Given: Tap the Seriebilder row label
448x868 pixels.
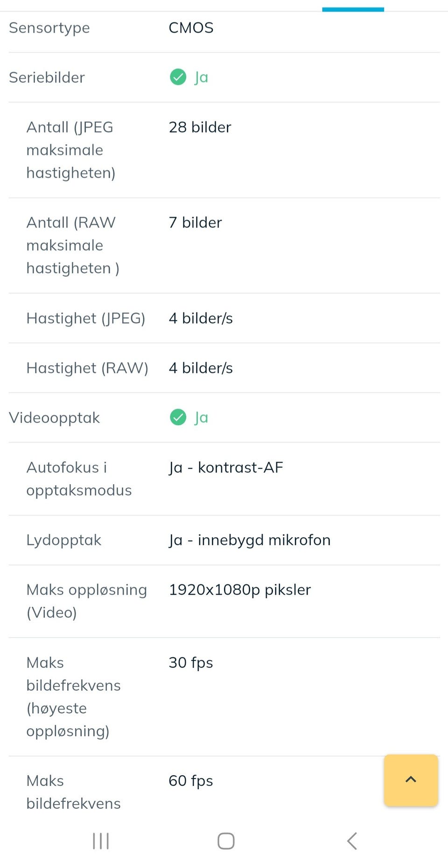Looking at the screenshot, I should pyautogui.click(x=47, y=77).
